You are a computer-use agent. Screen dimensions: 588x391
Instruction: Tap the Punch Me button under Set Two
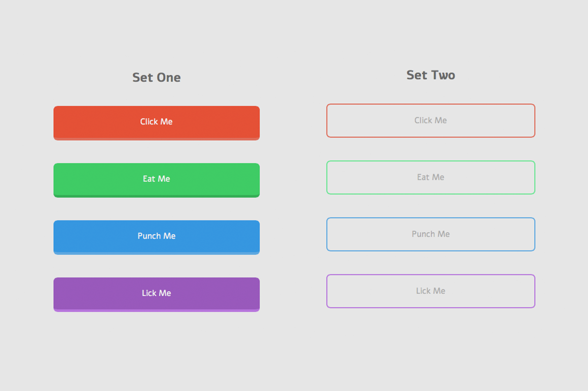point(430,234)
